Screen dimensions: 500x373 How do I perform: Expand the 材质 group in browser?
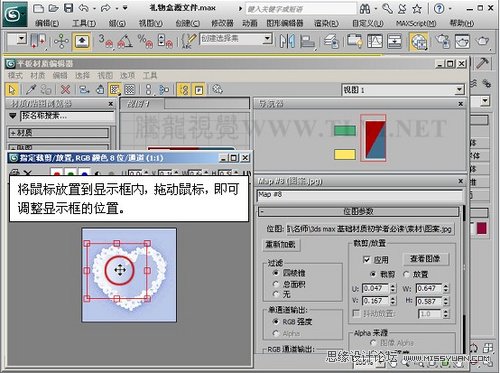(58, 133)
